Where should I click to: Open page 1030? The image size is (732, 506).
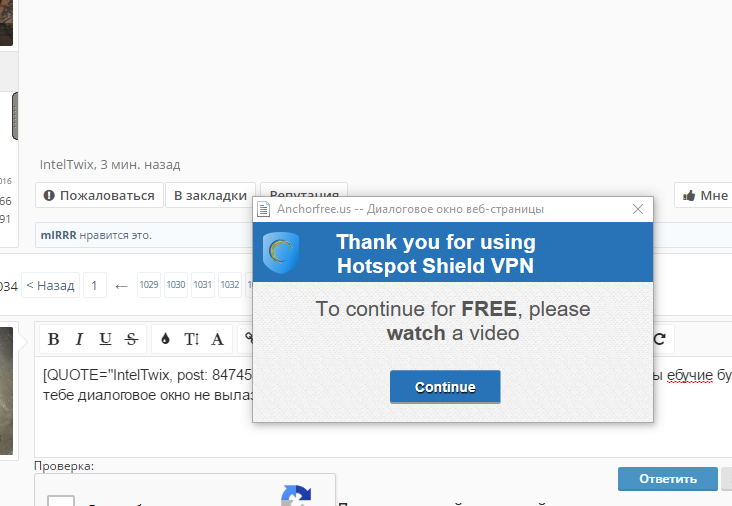pos(176,285)
